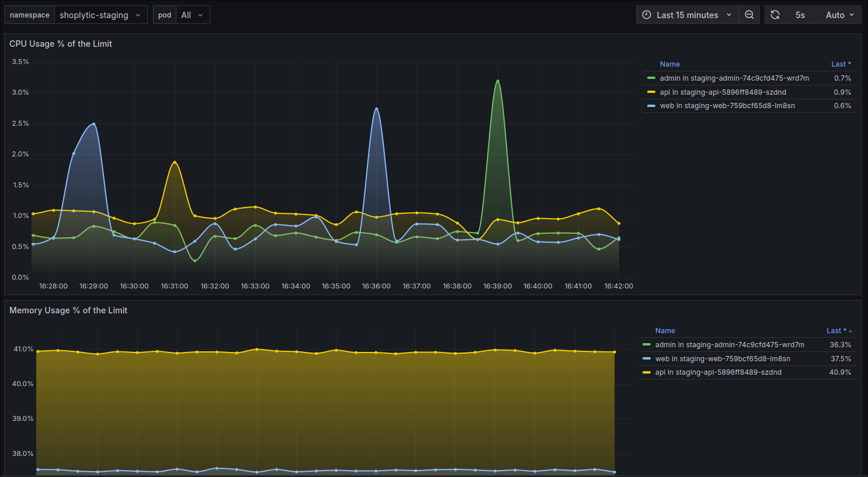Click green admin color swatch in CPU legend
The image size is (868, 477).
click(x=651, y=78)
